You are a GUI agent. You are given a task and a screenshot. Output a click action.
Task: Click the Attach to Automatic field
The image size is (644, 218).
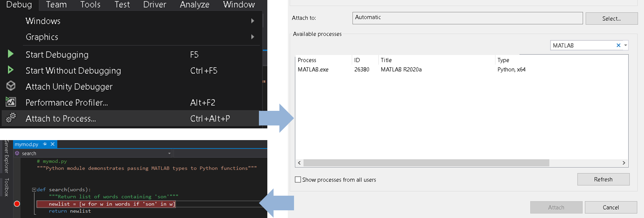pos(467,18)
